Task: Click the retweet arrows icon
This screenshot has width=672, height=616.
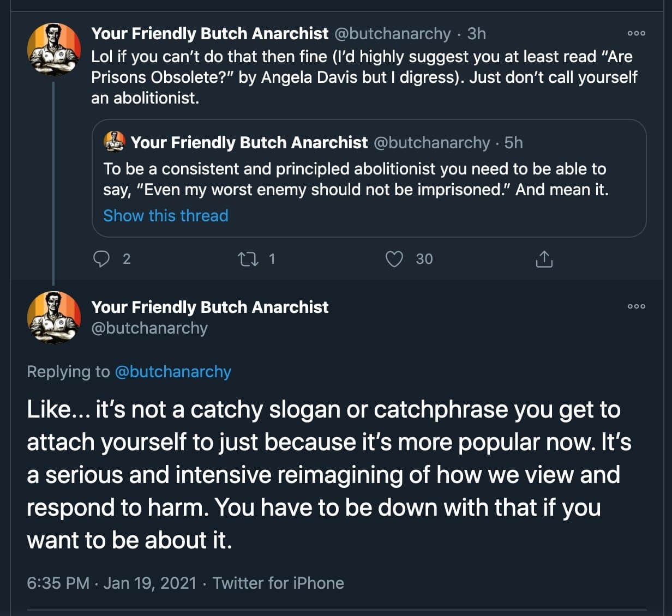Action: [x=248, y=259]
